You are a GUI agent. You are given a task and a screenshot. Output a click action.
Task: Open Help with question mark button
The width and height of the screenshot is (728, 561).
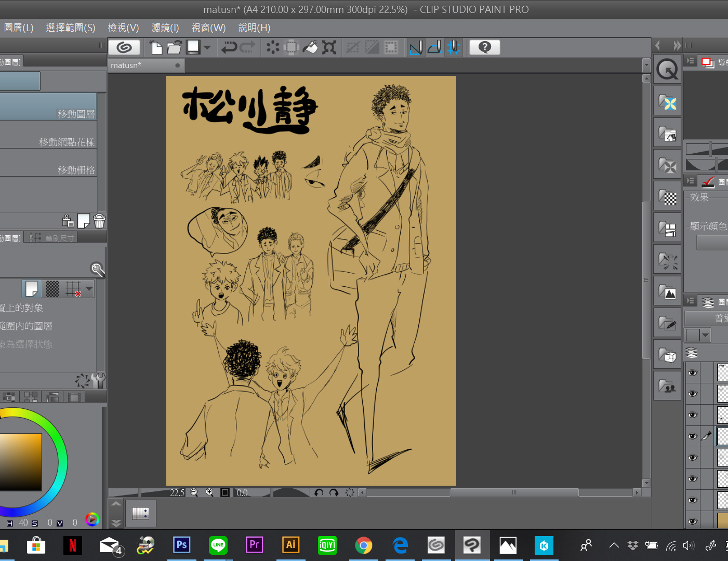pyautogui.click(x=485, y=47)
